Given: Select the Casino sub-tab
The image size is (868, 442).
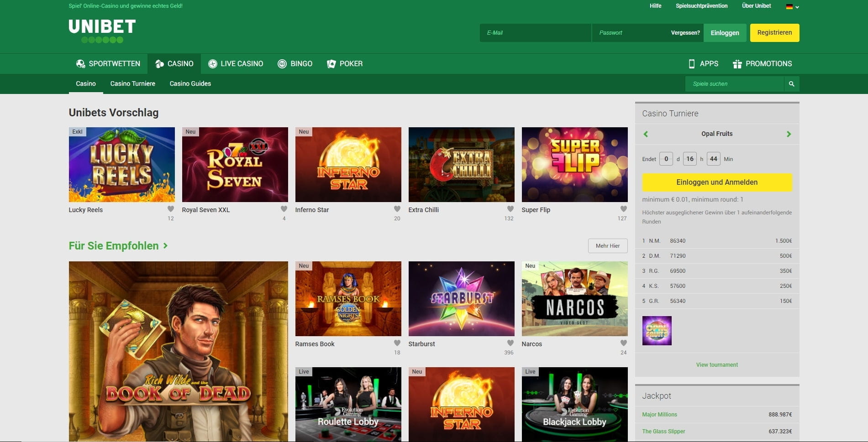Looking at the screenshot, I should (86, 84).
